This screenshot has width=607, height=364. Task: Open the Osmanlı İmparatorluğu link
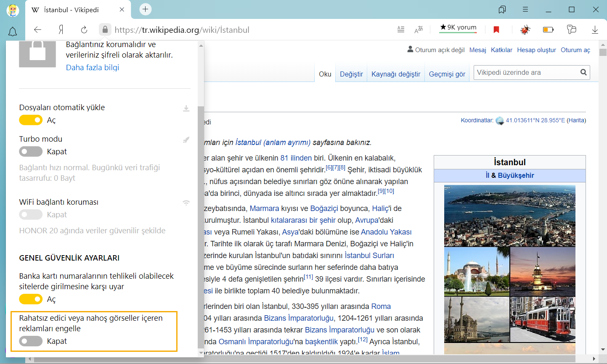pos(256,342)
